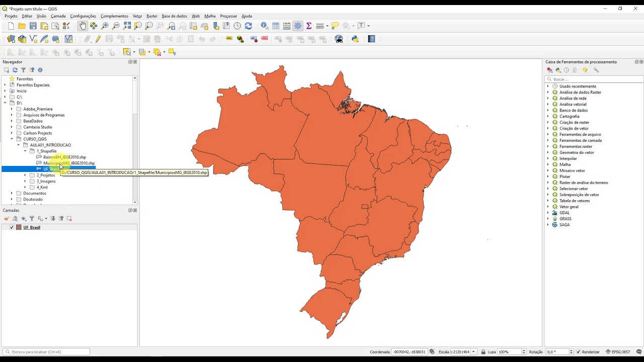
Task: Toggle the scale lock icon
Action: click(x=484, y=352)
